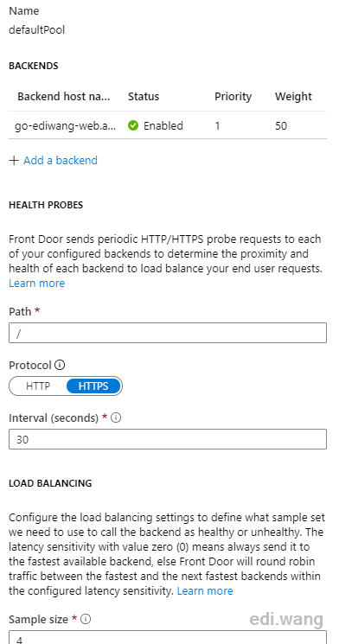
Task: Click the Protocol info icon
Action: 60,365
